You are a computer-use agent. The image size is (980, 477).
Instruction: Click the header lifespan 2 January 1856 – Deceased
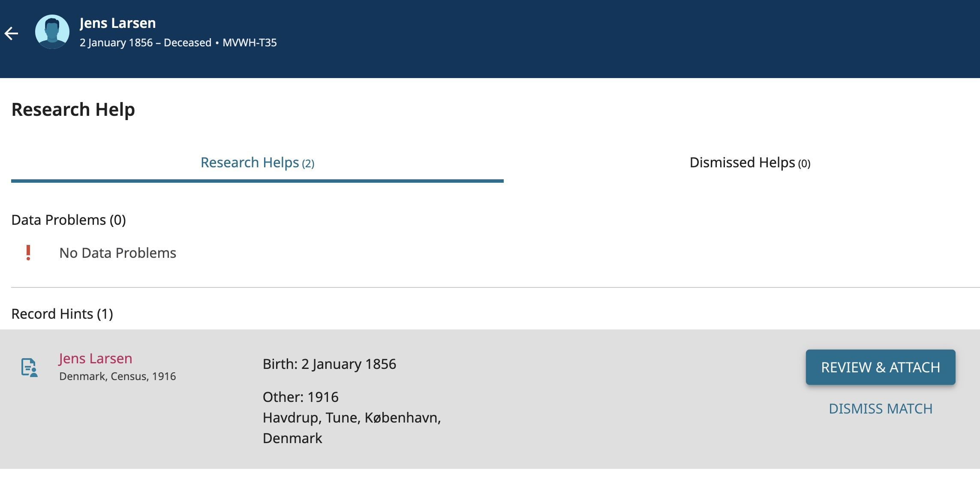[x=145, y=43]
